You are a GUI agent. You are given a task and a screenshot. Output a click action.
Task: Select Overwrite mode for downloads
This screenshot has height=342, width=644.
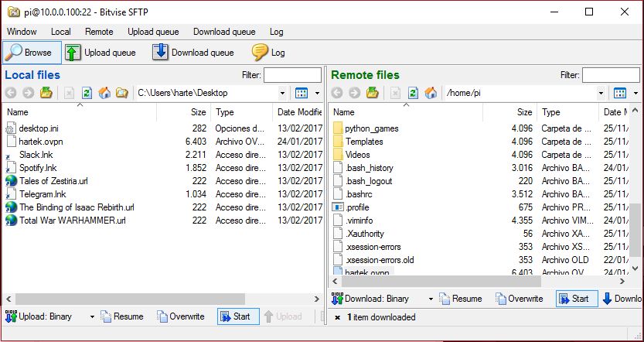point(520,299)
